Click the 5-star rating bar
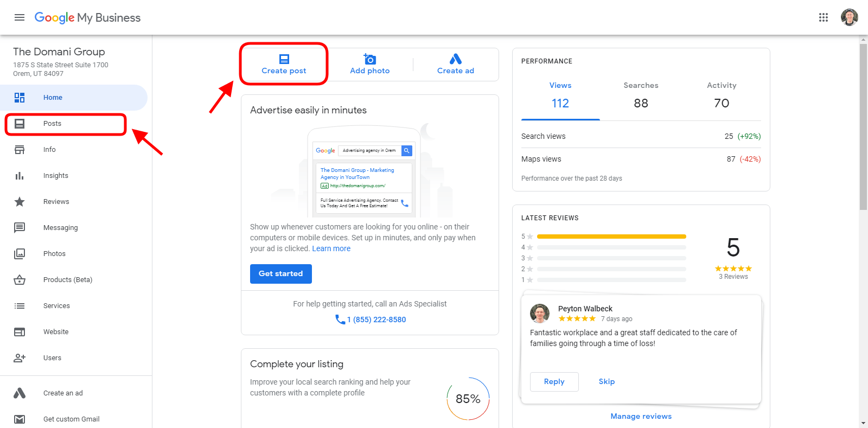The height and width of the screenshot is (428, 868). [611, 237]
